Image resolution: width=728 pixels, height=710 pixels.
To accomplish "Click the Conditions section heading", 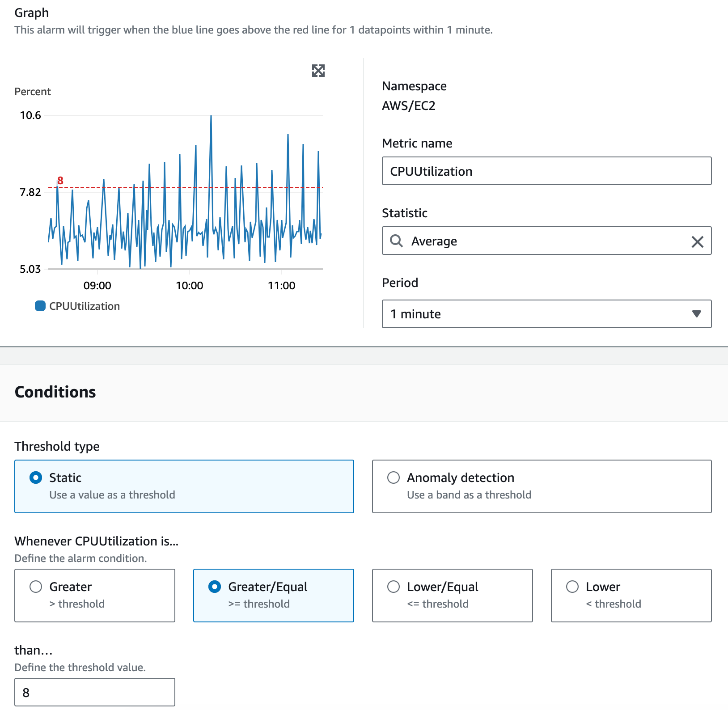I will pos(55,392).
